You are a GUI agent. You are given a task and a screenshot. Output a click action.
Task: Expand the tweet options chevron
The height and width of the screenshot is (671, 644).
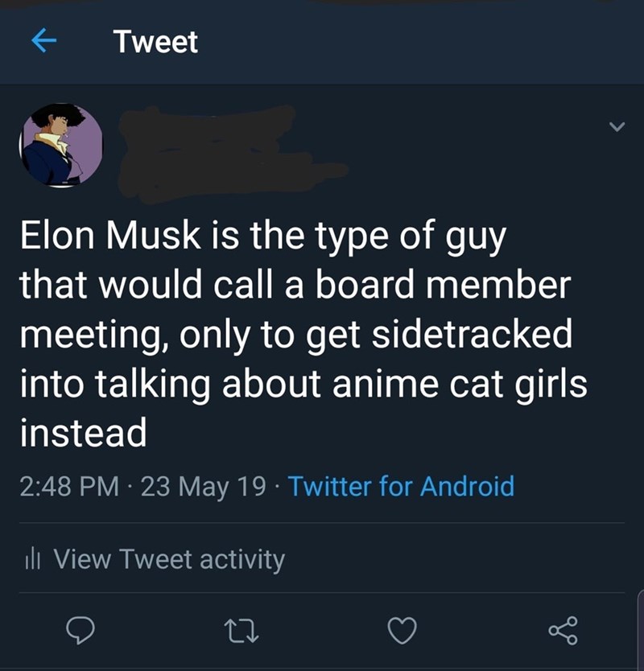[x=617, y=127]
